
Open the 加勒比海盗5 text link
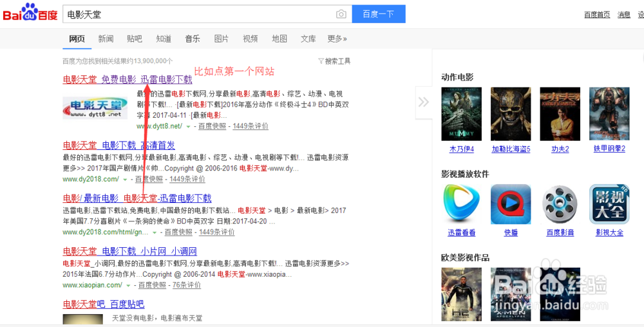pyautogui.click(x=511, y=149)
